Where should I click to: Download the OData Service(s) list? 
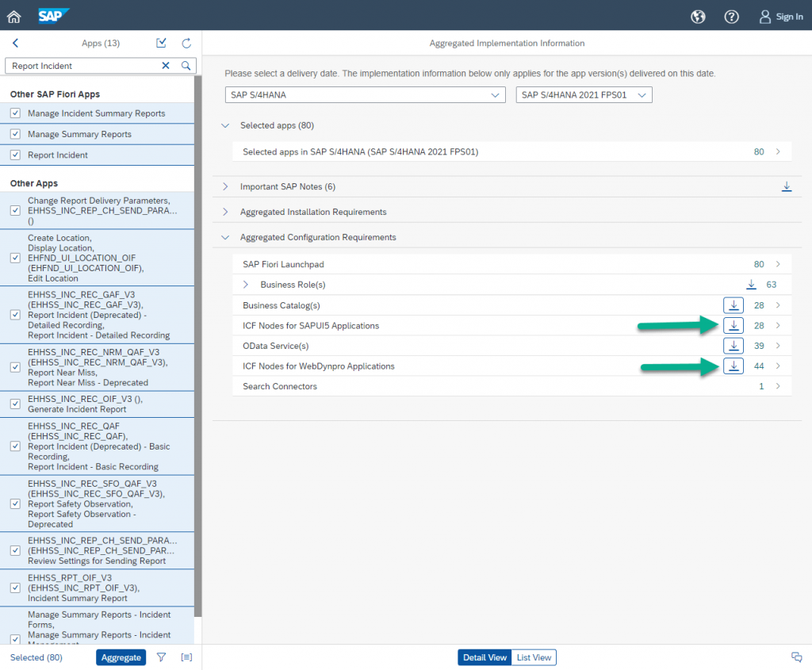(733, 346)
